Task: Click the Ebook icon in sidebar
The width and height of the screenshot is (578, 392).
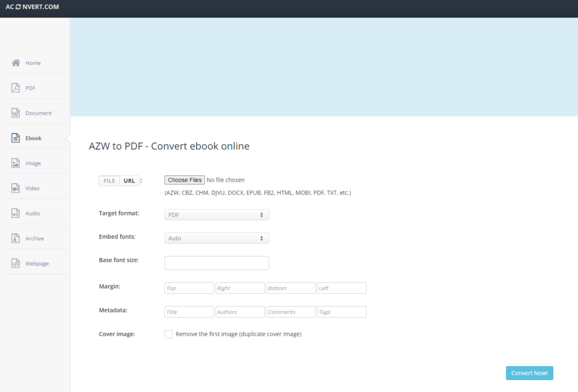Action: click(x=16, y=138)
